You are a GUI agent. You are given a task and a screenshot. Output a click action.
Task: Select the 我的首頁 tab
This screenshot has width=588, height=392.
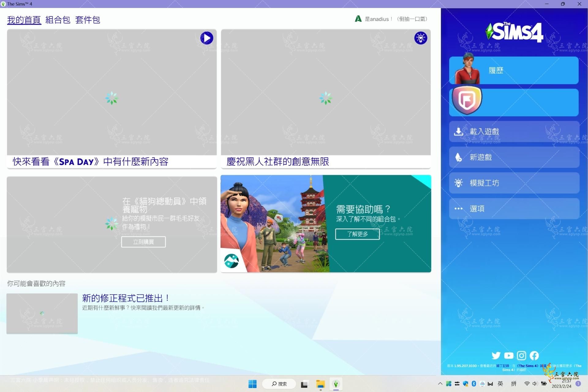24,20
